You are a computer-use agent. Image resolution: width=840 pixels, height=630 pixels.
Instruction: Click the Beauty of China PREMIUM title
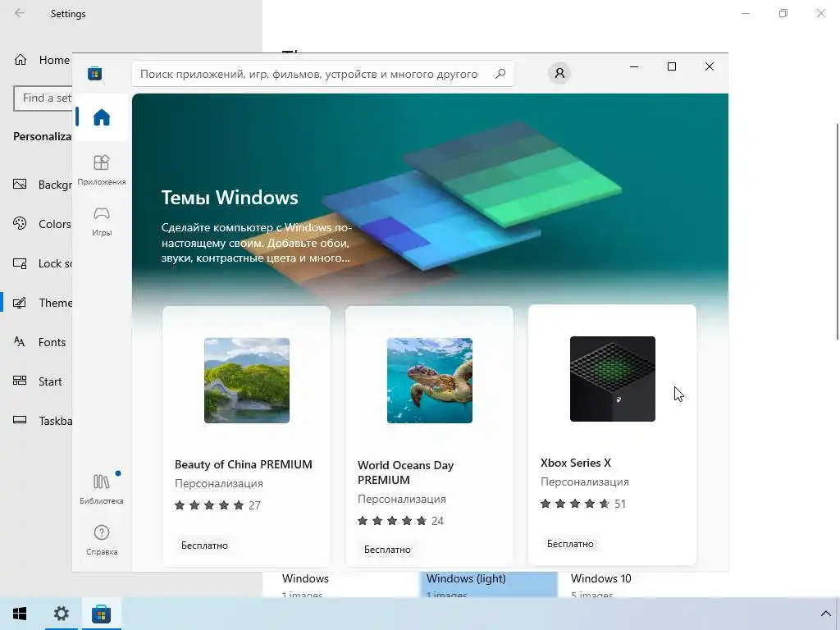point(243,464)
